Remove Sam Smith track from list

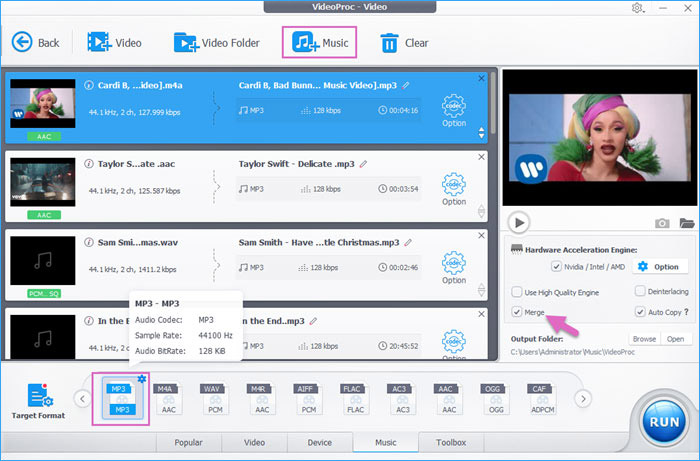[x=481, y=236]
